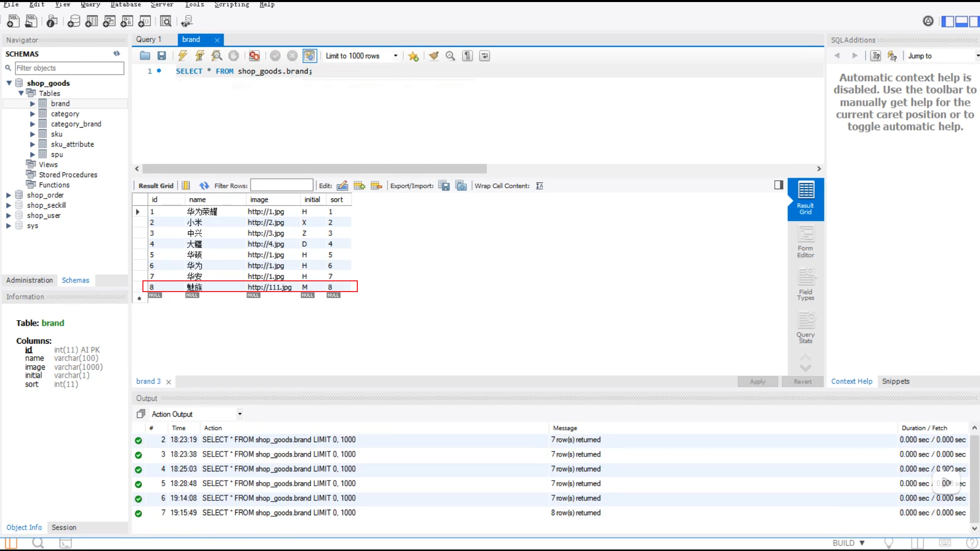The height and width of the screenshot is (551, 980).
Task: Switch to the Administration tab
Action: tap(30, 280)
